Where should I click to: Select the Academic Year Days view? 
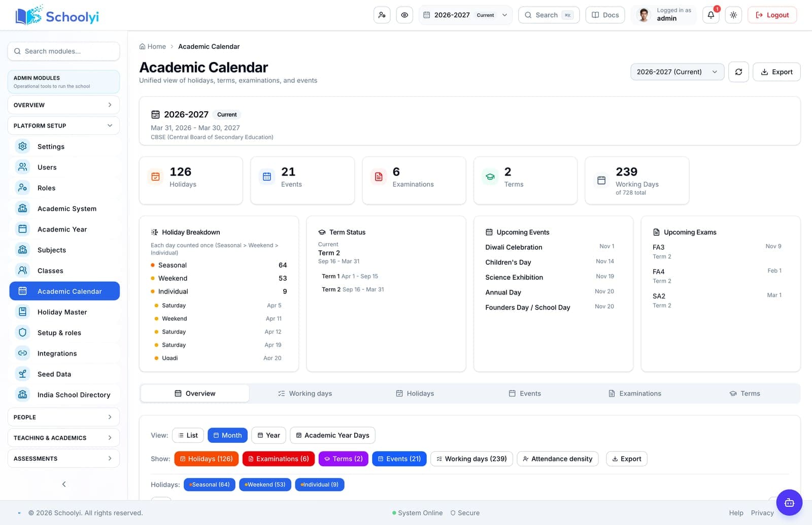[x=332, y=436]
